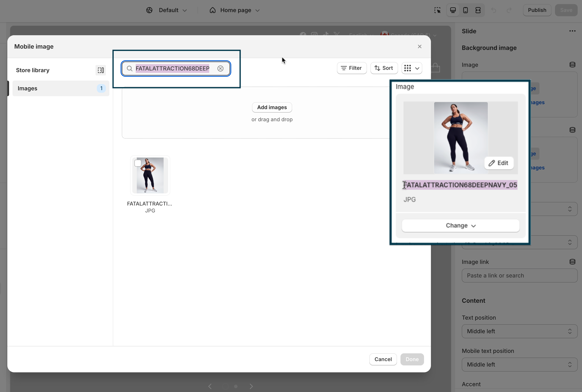This screenshot has width=582, height=392.
Task: Click the Sort button
Action: point(384,68)
